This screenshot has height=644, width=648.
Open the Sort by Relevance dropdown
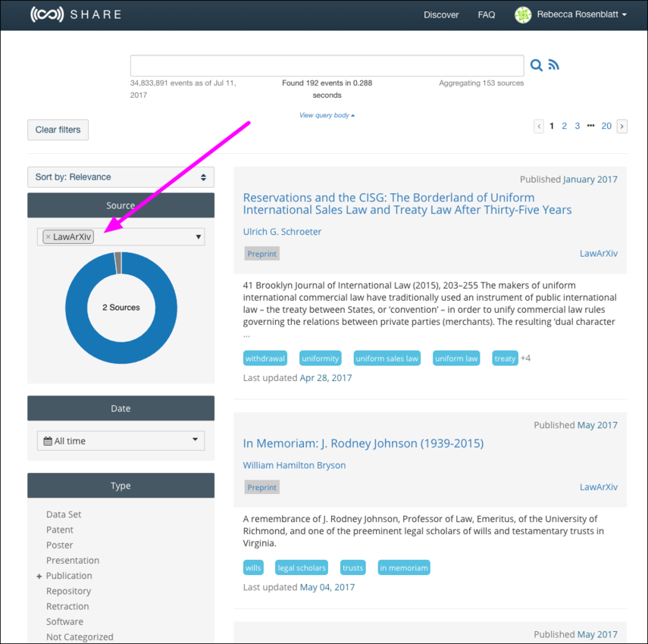click(x=121, y=177)
